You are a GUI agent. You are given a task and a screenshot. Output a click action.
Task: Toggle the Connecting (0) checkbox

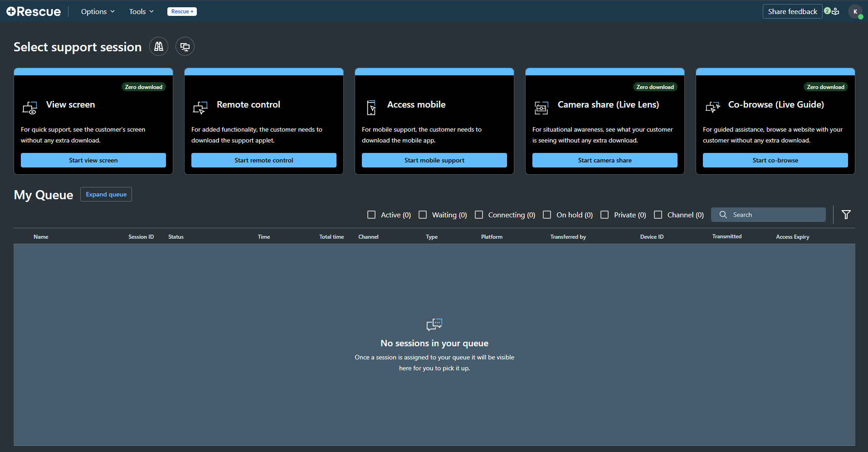479,215
